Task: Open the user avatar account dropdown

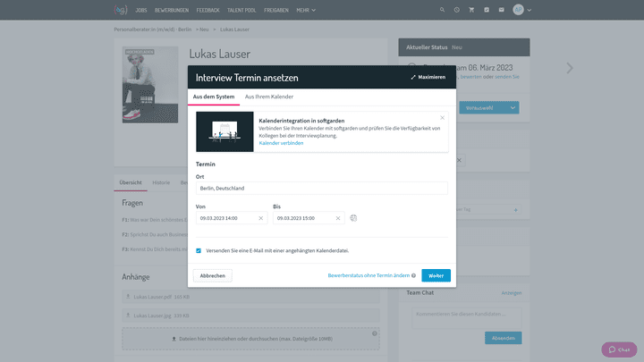Action: pyautogui.click(x=523, y=9)
